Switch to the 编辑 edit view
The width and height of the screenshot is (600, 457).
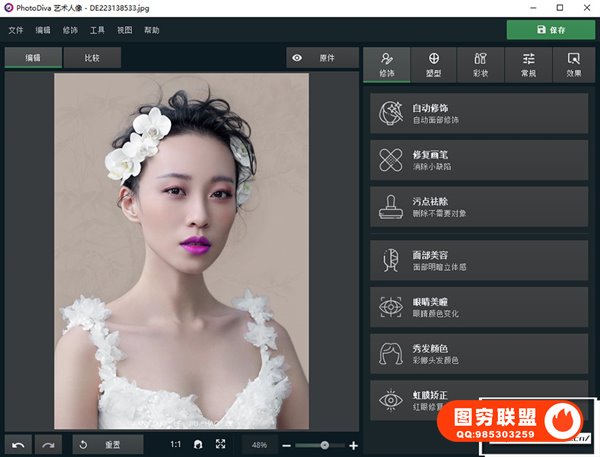pyautogui.click(x=33, y=58)
